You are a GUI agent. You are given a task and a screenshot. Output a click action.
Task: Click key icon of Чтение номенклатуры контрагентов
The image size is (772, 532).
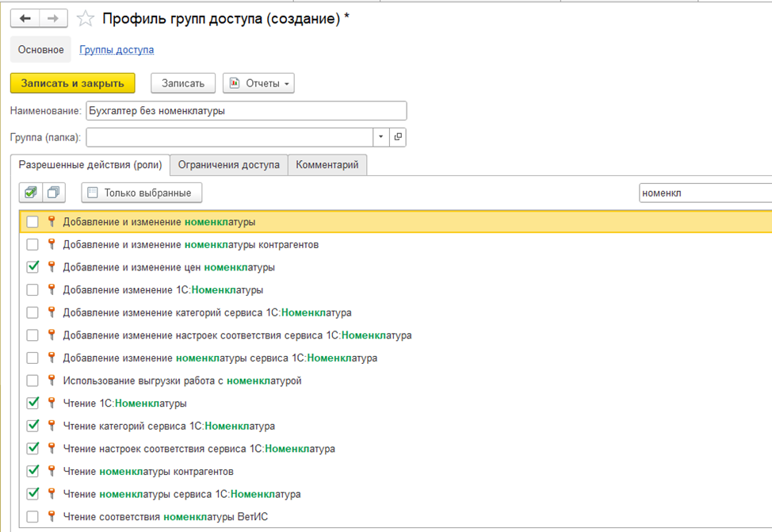pyautogui.click(x=52, y=471)
